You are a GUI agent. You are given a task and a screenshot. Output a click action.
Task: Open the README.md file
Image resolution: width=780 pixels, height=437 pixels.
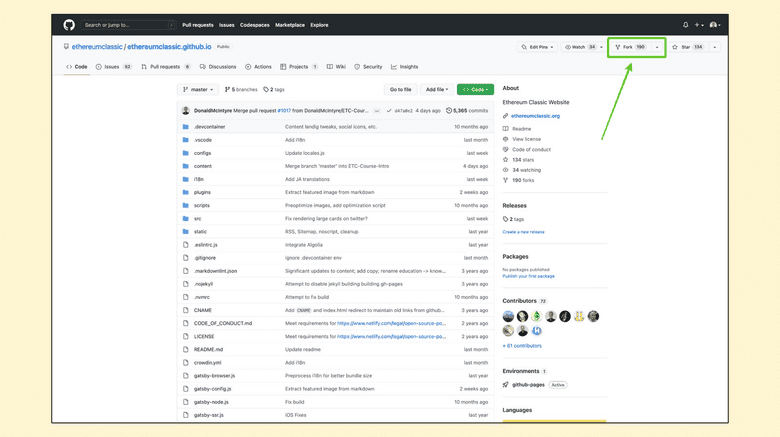(x=208, y=350)
